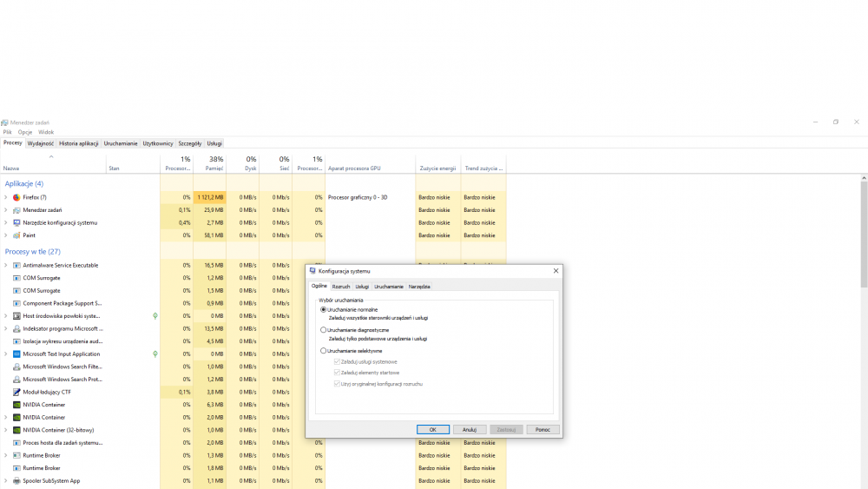
Task: Click Proces hosta dla zadań systemu icon
Action: tap(16, 443)
